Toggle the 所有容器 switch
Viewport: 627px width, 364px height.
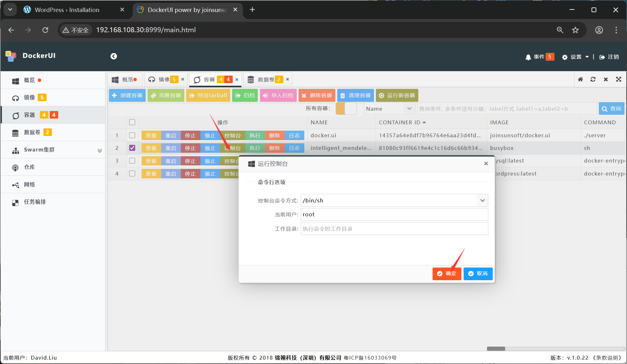(346, 108)
